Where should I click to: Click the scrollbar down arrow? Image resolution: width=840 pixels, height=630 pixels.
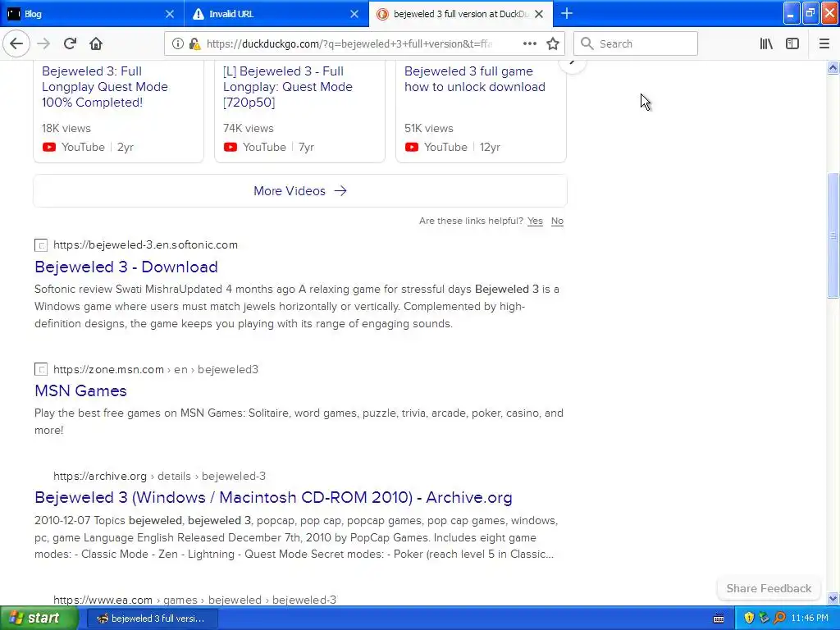coord(833,598)
